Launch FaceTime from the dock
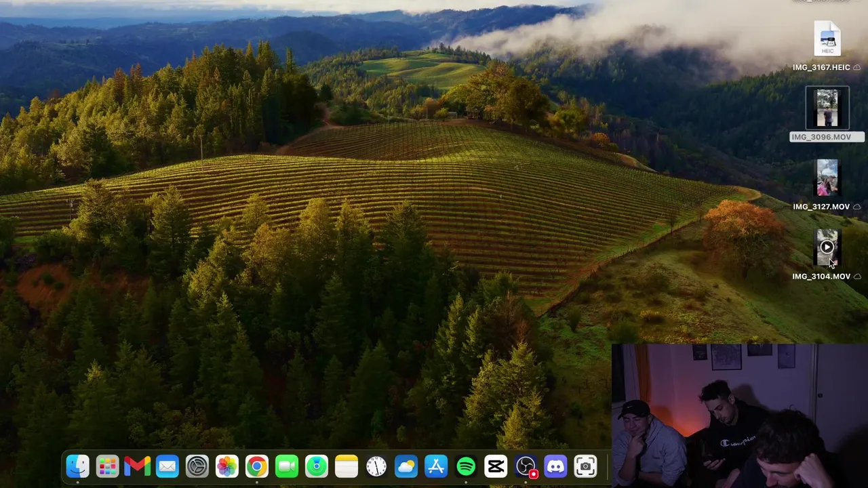 pyautogui.click(x=286, y=466)
